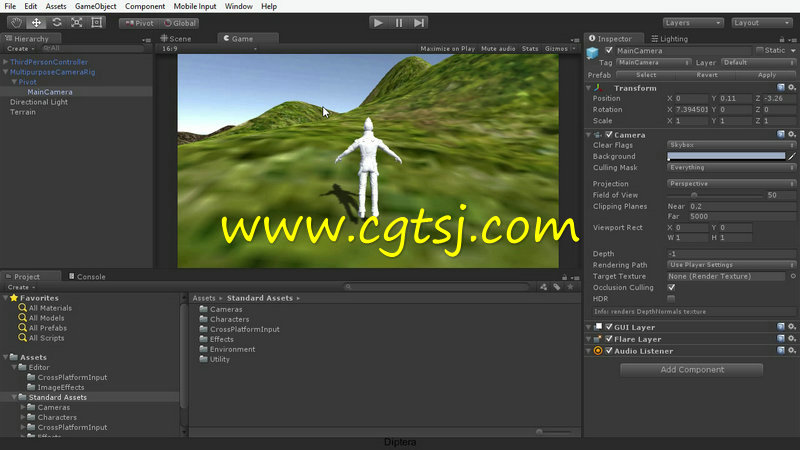Open Culling Mask dropdown
This screenshot has width=800, height=450.
click(731, 167)
